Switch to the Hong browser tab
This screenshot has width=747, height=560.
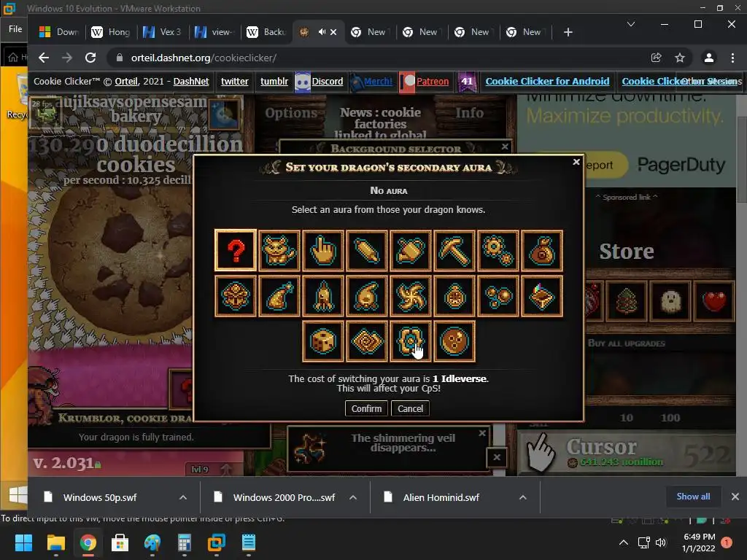point(112,32)
